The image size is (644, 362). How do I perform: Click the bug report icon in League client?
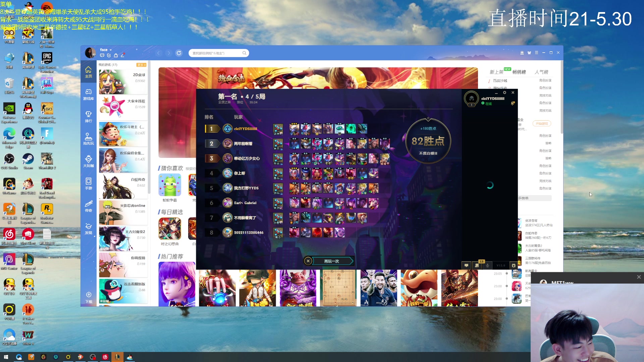click(514, 265)
